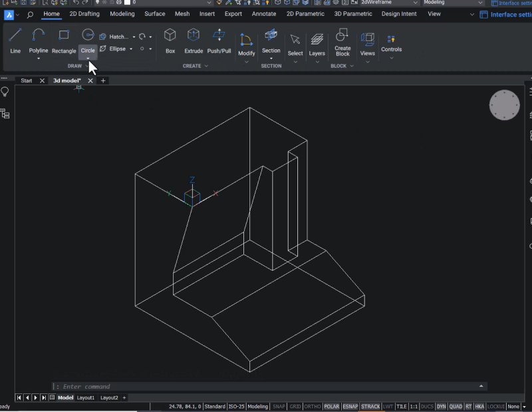
Task: Switch to the Modeling ribbon tab
Action: pos(122,13)
